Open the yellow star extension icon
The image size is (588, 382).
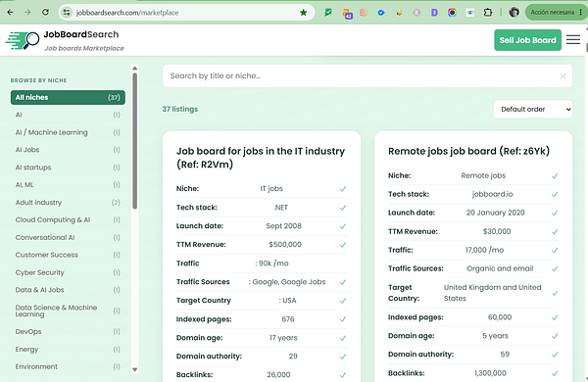click(x=399, y=13)
